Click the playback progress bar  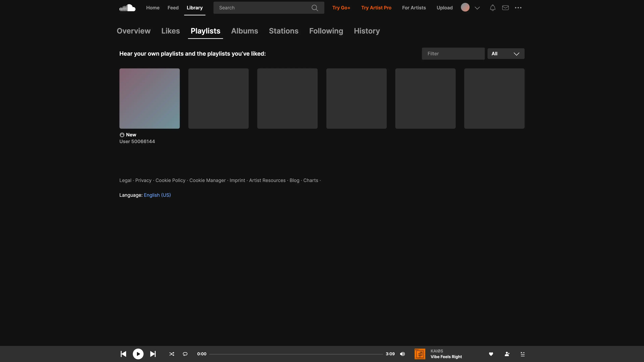(296, 354)
